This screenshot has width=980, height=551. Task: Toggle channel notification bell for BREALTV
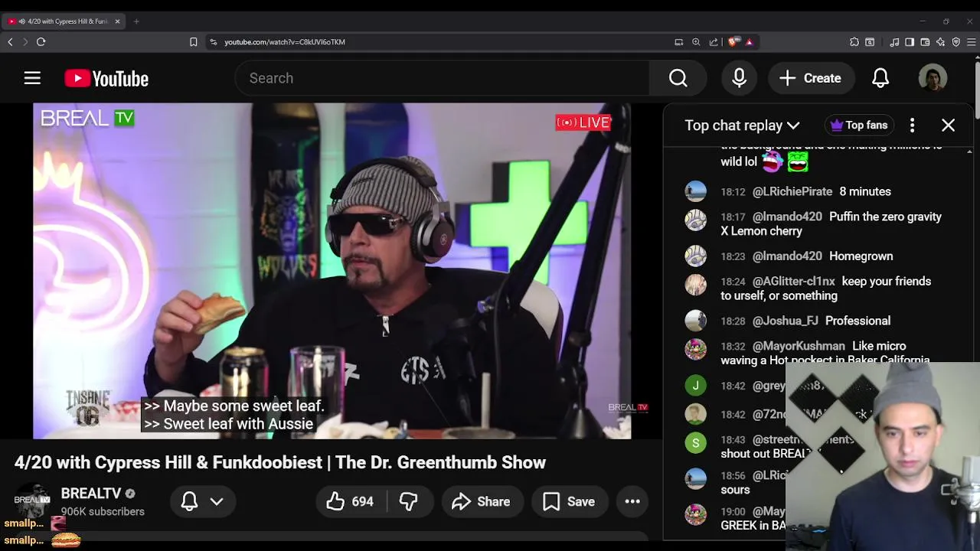tap(189, 501)
